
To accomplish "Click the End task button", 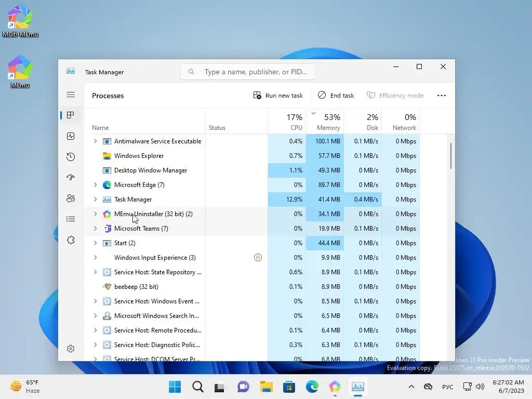I will (x=336, y=96).
